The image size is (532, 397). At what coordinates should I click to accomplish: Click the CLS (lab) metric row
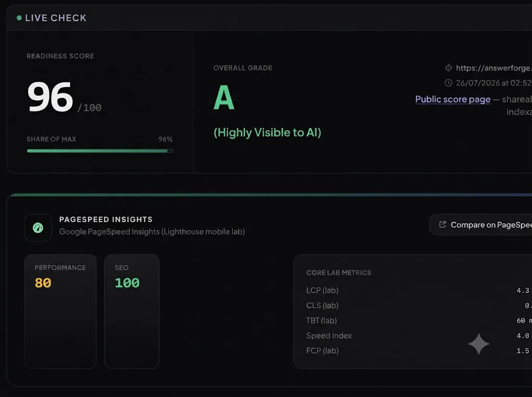(x=419, y=306)
